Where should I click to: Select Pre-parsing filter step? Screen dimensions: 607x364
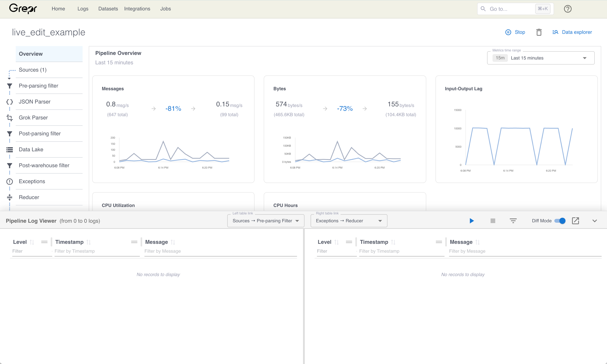(49, 86)
